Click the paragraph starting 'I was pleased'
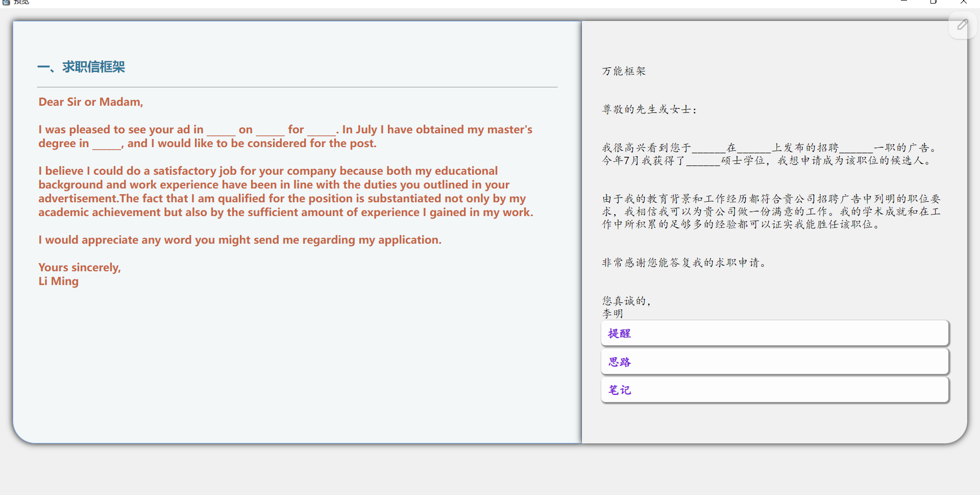The image size is (980, 495). 285,136
